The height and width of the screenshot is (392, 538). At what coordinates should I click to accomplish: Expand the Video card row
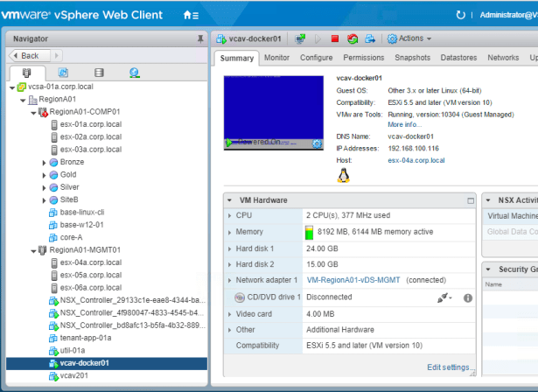pos(229,314)
